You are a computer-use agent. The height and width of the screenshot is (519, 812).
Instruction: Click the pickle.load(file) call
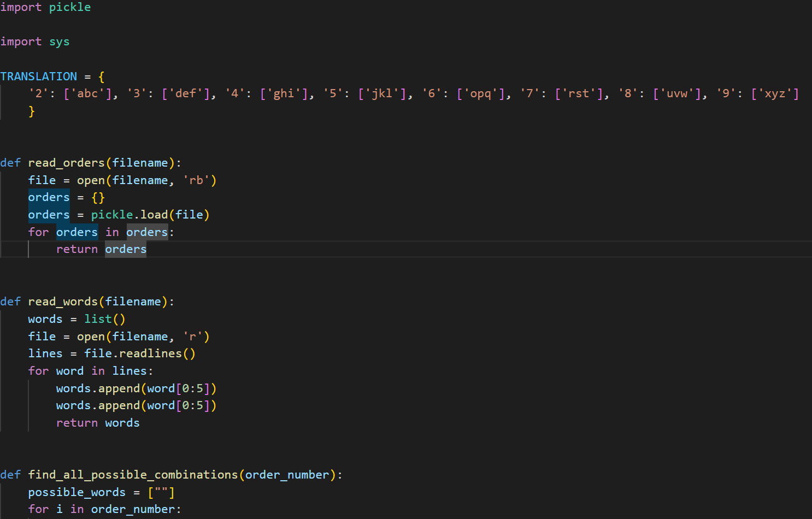coord(150,214)
